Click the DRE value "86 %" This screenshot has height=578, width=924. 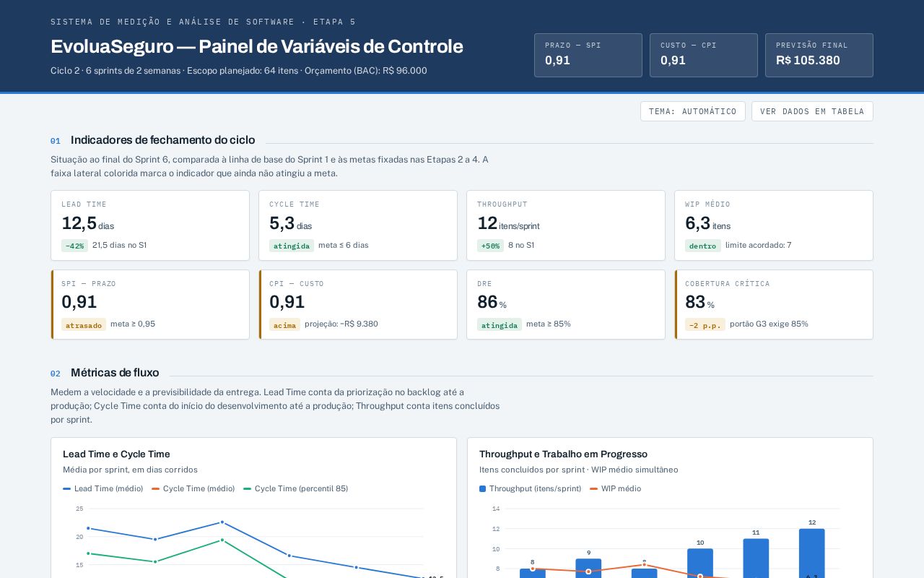click(x=492, y=302)
